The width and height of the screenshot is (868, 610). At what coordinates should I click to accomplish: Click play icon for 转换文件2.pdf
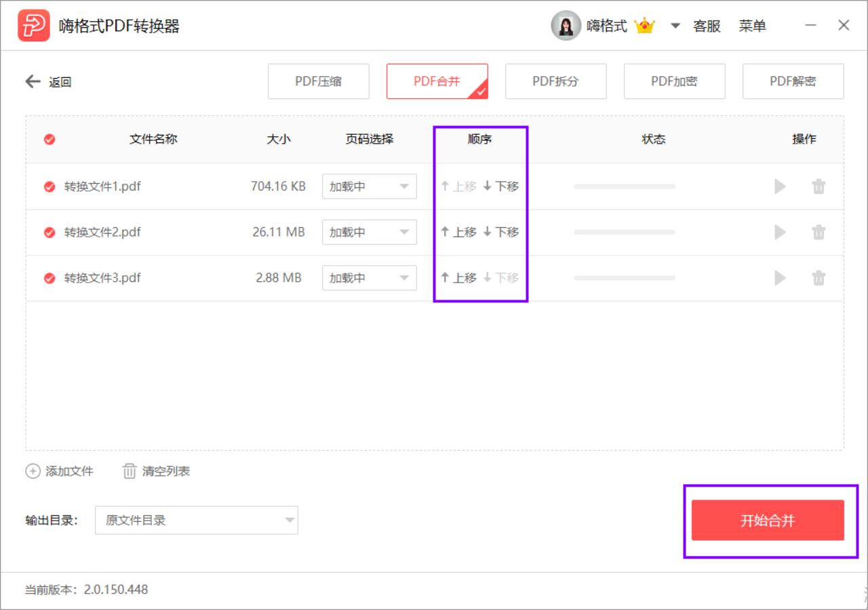[x=781, y=232]
